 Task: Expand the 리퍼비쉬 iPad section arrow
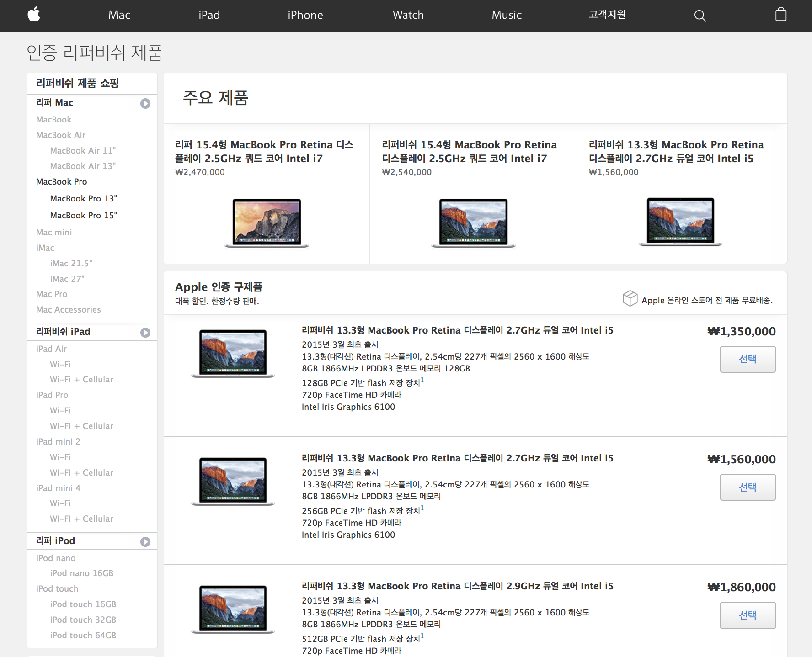(145, 332)
